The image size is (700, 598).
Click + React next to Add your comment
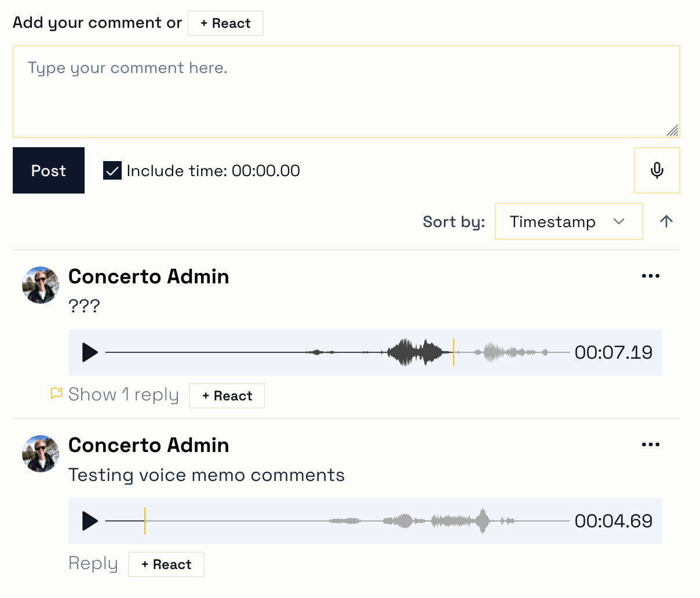(225, 23)
